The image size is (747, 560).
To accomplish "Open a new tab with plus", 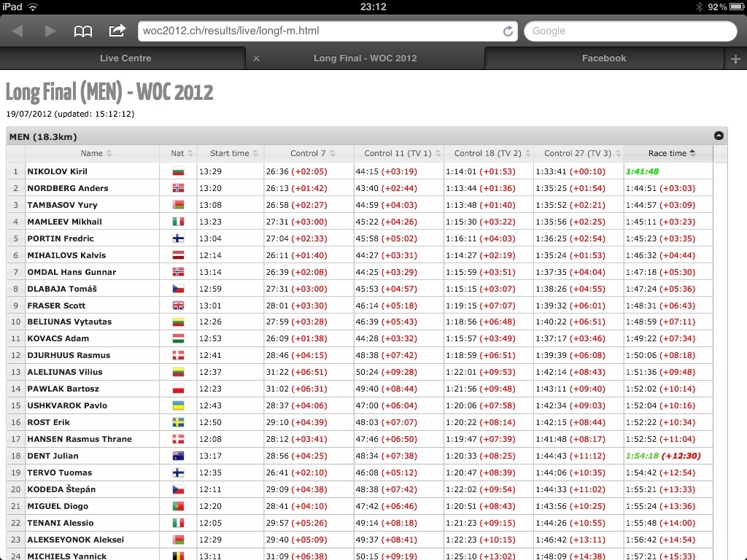I will pyautogui.click(x=735, y=58).
